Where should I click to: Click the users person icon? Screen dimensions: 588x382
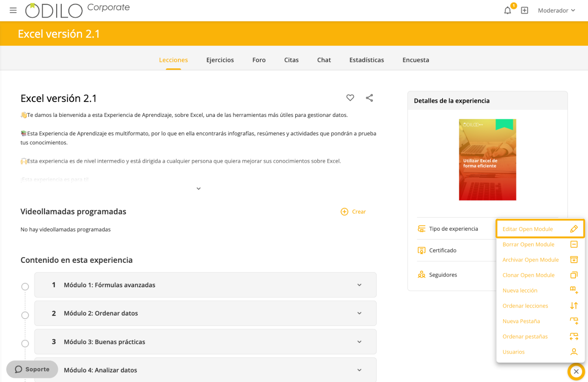pyautogui.click(x=574, y=352)
